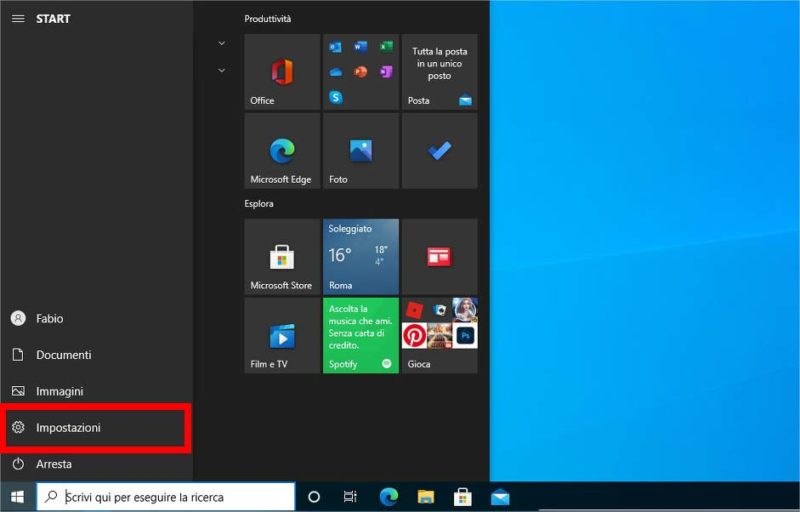The width and height of the screenshot is (800, 512).
Task: Open OneNote in the Office apps tile
Action: 386,72
